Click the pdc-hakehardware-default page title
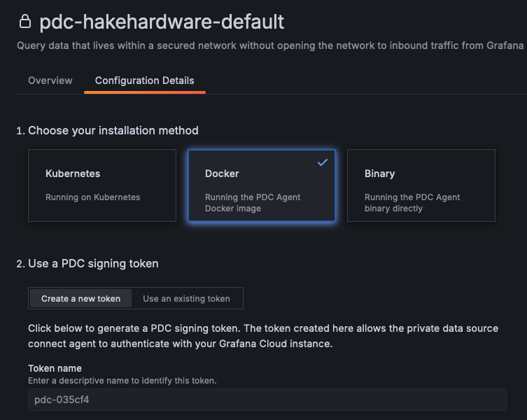 tap(162, 22)
